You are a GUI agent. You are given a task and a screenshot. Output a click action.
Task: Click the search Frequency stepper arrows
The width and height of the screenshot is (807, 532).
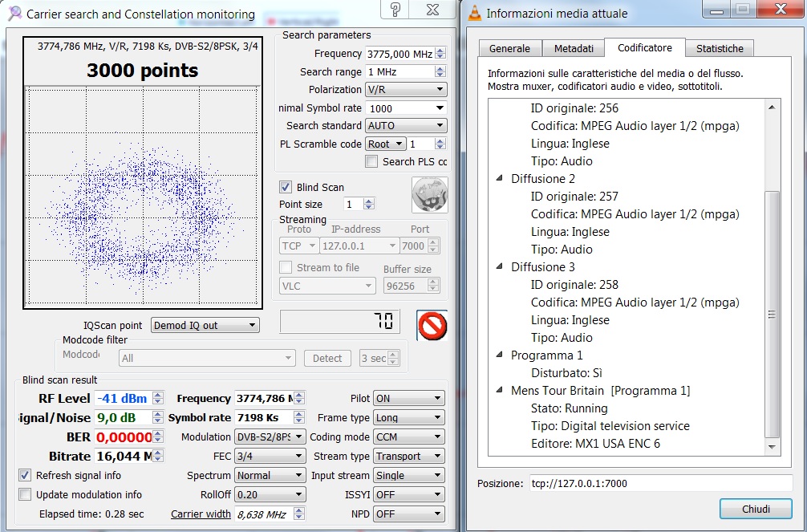440,54
